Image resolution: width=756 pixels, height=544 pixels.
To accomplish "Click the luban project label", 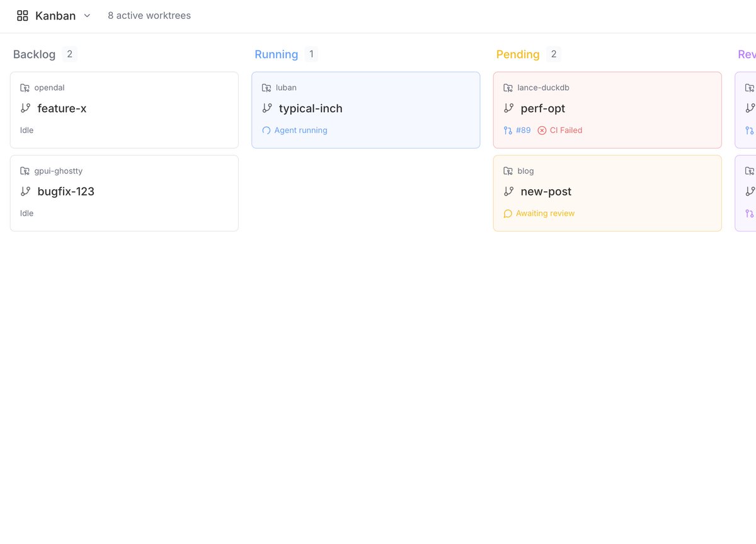I will 286,88.
